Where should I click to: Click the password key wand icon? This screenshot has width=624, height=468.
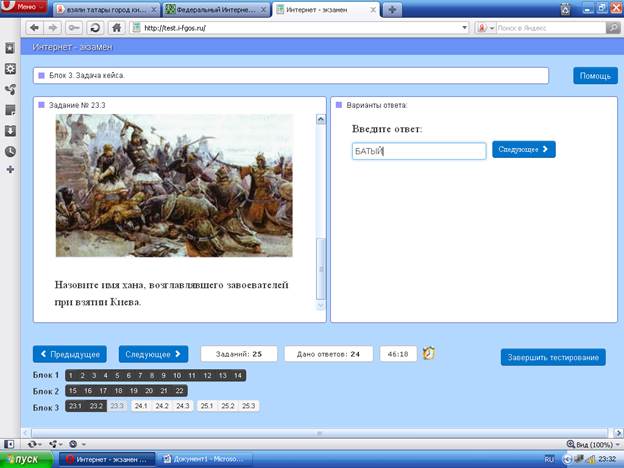(74, 27)
